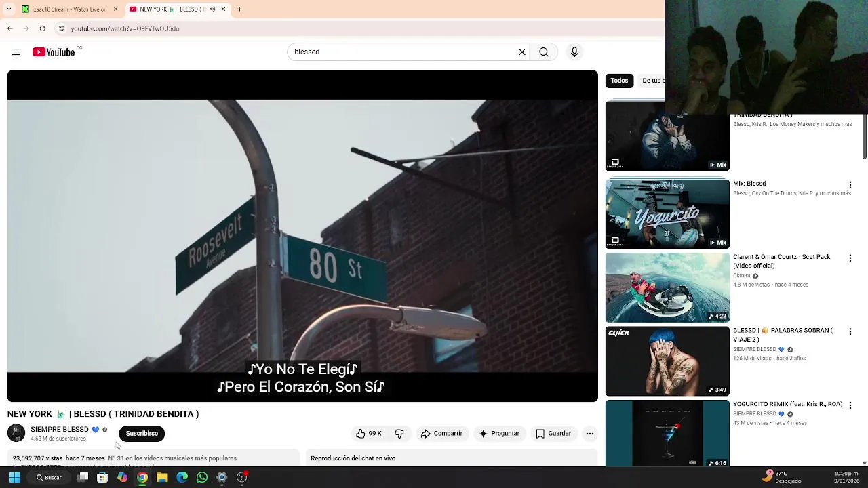Open the Compartir share option

[x=441, y=434]
